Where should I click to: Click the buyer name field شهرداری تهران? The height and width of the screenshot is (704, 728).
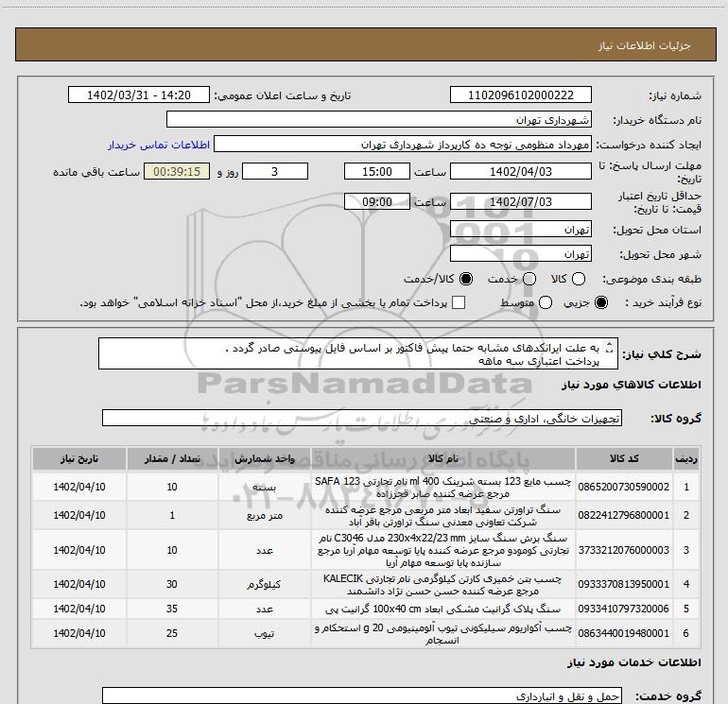379,120
